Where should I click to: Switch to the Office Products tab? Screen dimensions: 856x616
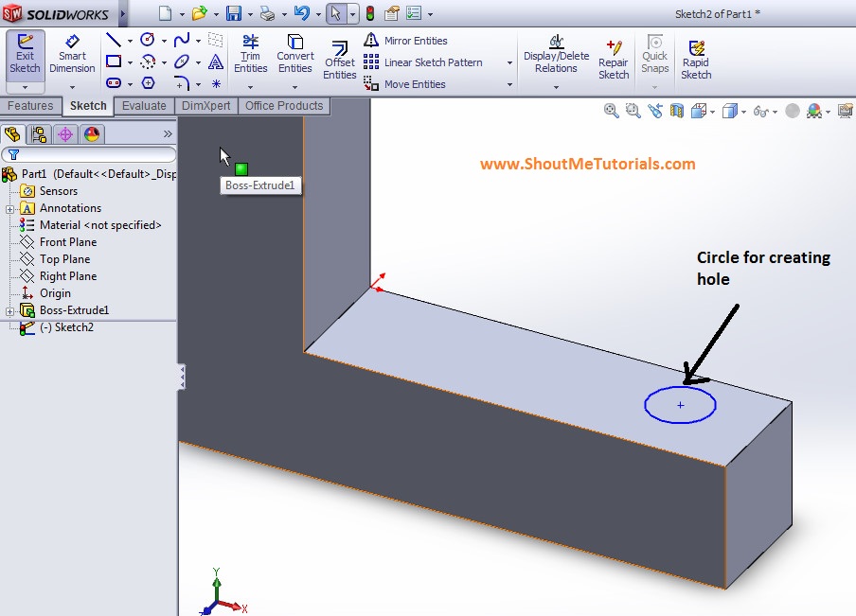(284, 106)
